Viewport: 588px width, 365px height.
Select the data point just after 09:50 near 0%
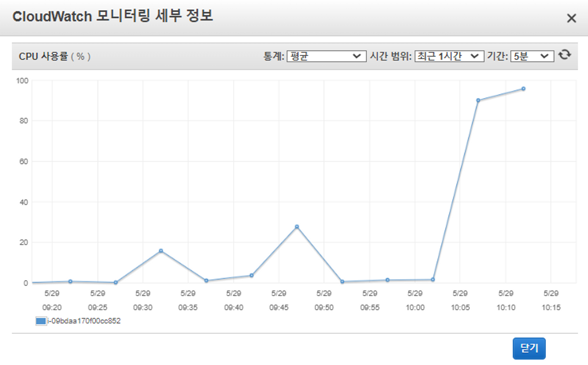click(x=342, y=282)
